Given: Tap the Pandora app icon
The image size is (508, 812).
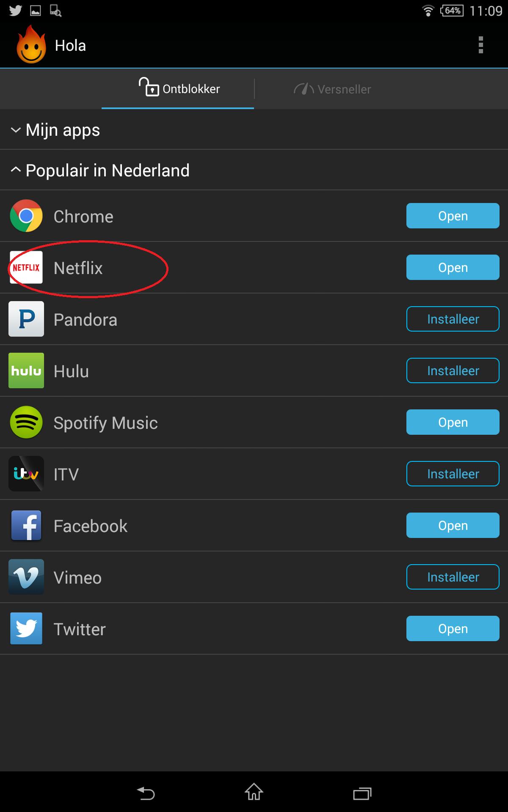Looking at the screenshot, I should tap(26, 319).
